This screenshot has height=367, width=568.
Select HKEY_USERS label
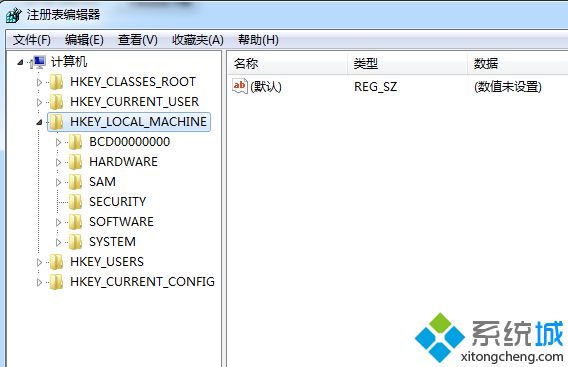click(107, 262)
